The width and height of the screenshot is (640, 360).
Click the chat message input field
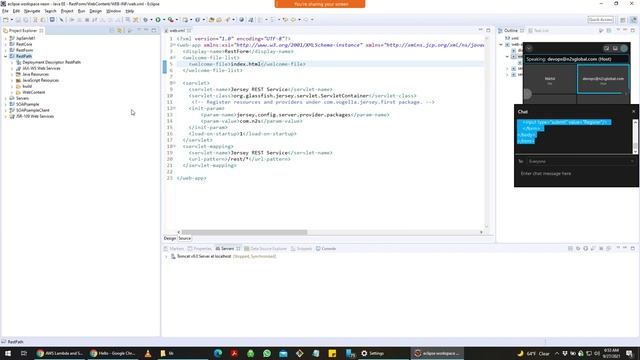(x=576, y=174)
